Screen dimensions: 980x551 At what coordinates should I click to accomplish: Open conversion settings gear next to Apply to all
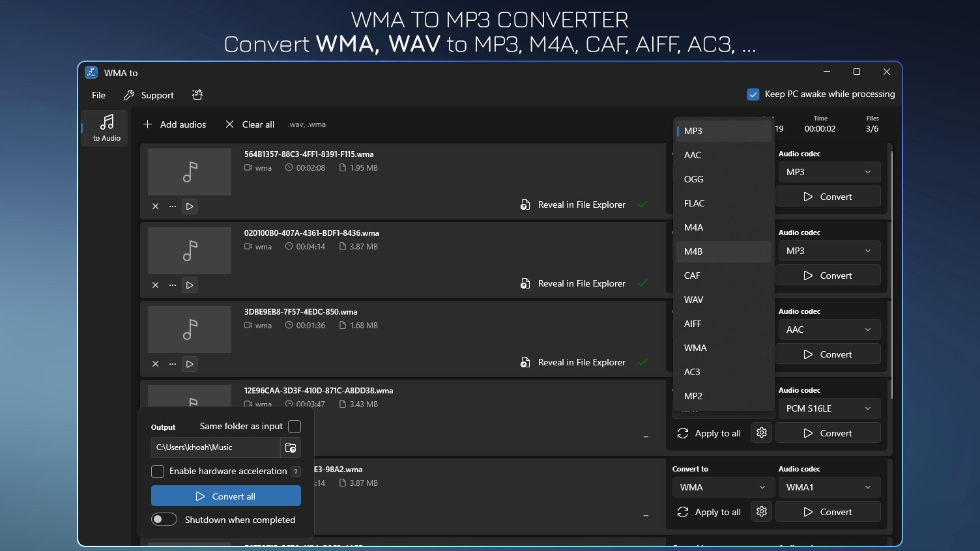pos(761,432)
